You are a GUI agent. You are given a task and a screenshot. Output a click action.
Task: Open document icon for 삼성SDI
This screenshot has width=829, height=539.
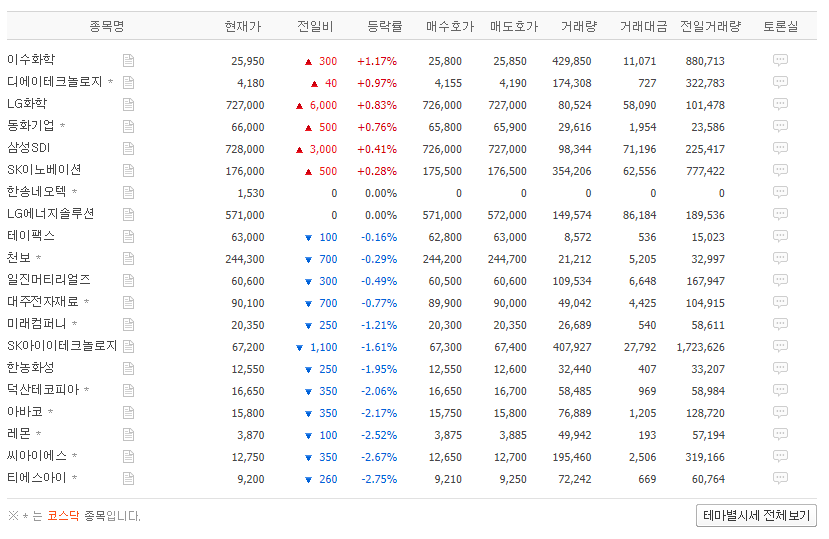click(x=128, y=149)
